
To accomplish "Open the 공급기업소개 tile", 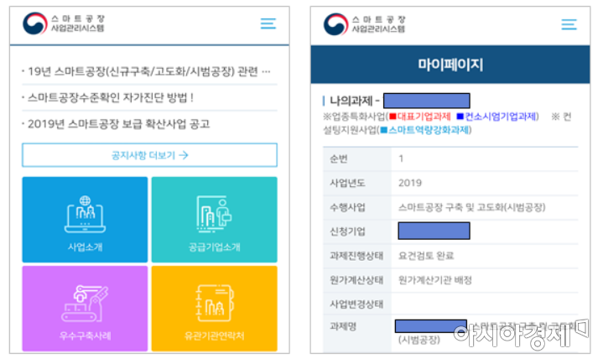I will click(x=214, y=215).
